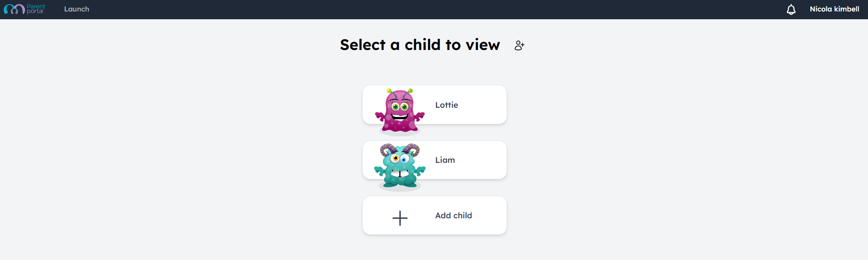Click the Lottie name label
Image resolution: width=868 pixels, height=260 pixels.
pyautogui.click(x=447, y=105)
